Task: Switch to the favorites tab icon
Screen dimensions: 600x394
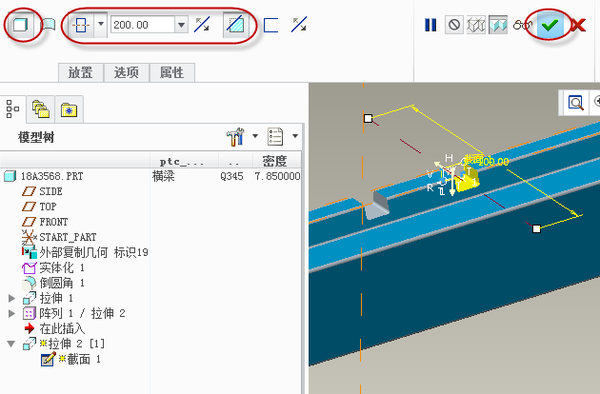Action: pos(69,110)
